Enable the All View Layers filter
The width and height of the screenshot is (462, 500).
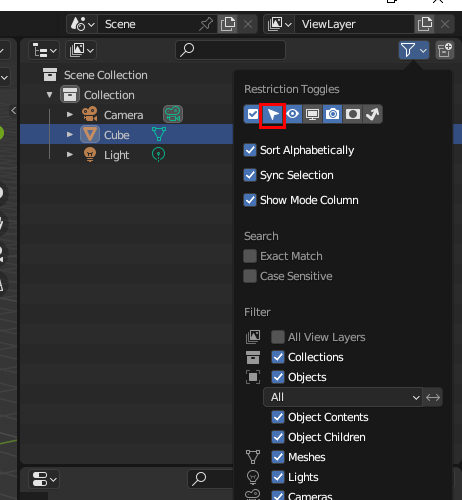[x=278, y=337]
